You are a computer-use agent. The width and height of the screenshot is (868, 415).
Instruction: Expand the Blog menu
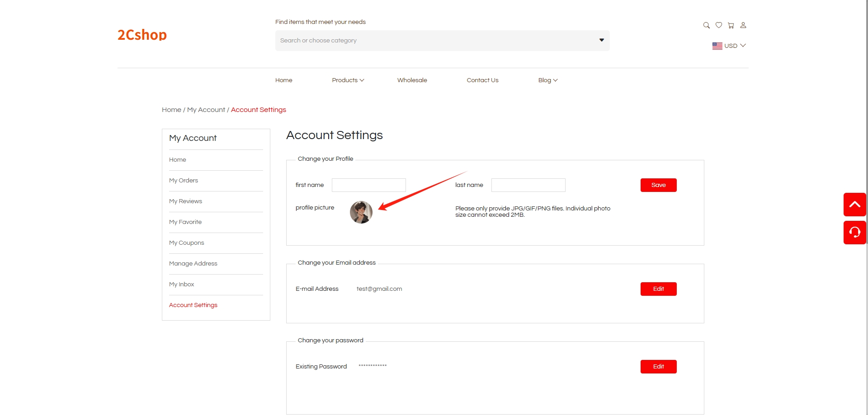[547, 80]
